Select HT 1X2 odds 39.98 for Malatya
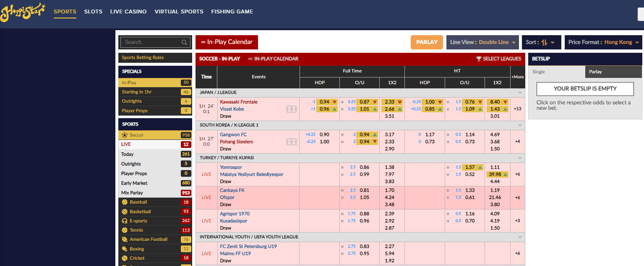Image resolution: width=644 pixels, height=266 pixels. coord(498,174)
